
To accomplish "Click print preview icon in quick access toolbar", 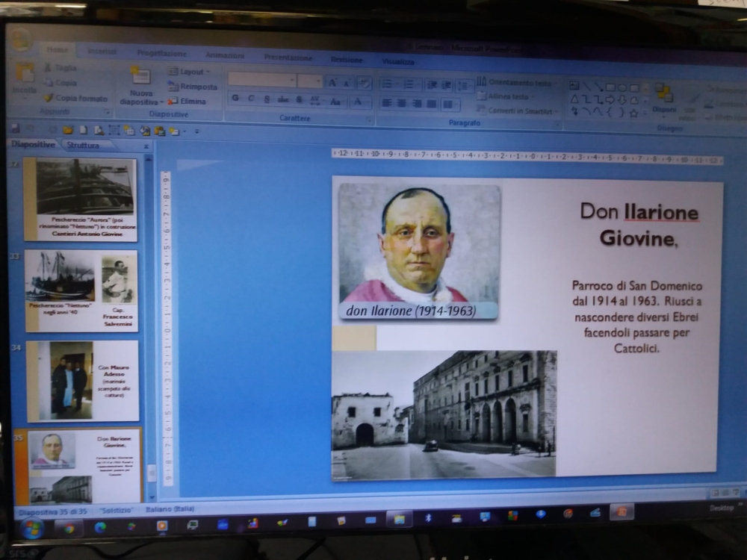I will coord(99,130).
